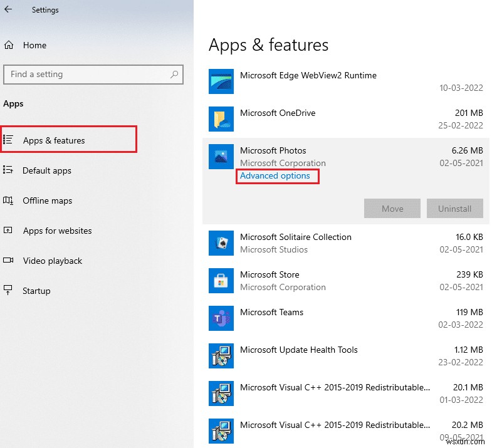Click the Apps section label in sidebar

(x=13, y=104)
